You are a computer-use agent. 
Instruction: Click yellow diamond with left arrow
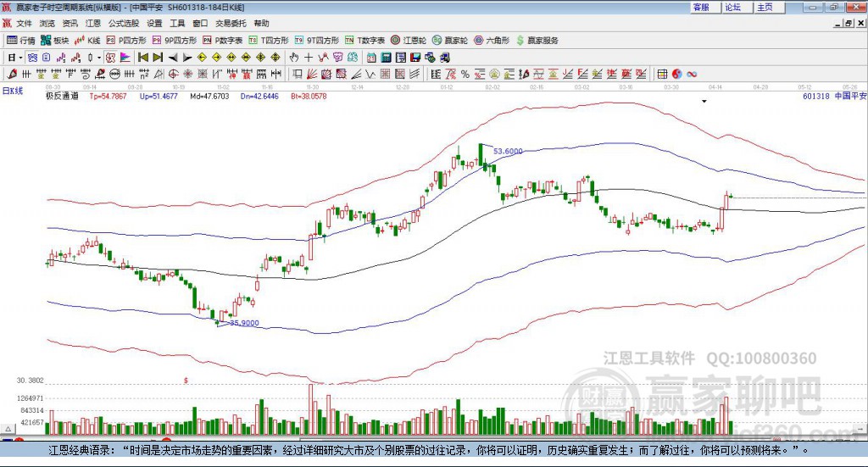(x=202, y=58)
